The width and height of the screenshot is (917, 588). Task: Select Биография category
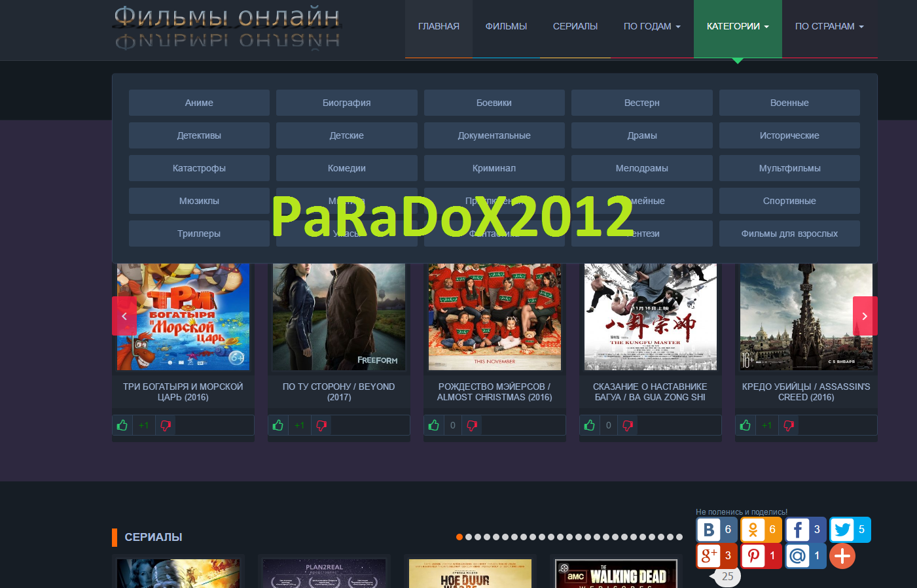(x=347, y=103)
